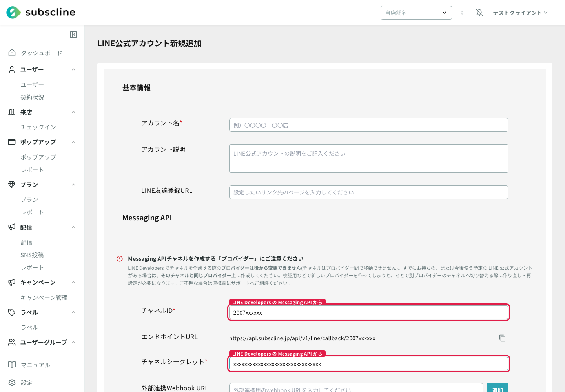Open the 自店舗名 store dropdown

pos(416,13)
